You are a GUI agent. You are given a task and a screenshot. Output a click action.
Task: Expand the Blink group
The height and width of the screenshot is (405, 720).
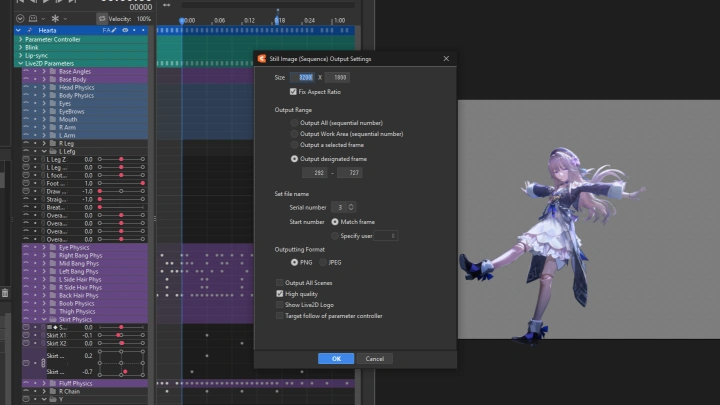point(20,47)
